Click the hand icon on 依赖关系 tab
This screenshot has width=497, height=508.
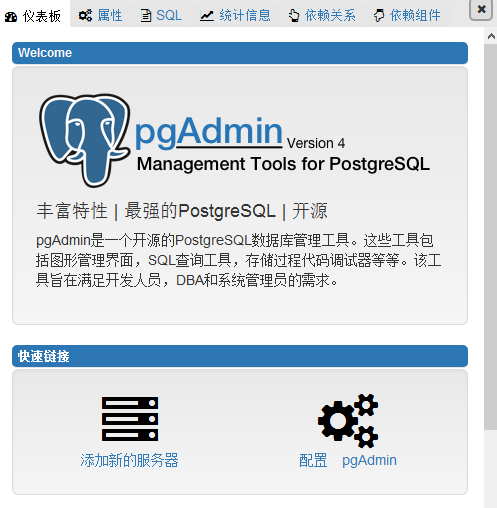(294, 16)
